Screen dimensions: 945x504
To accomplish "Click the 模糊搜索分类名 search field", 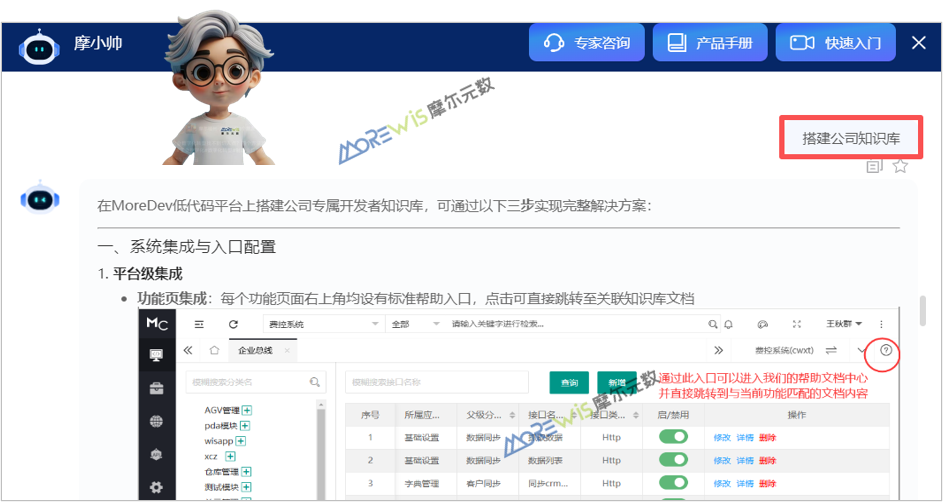I will pos(256,382).
